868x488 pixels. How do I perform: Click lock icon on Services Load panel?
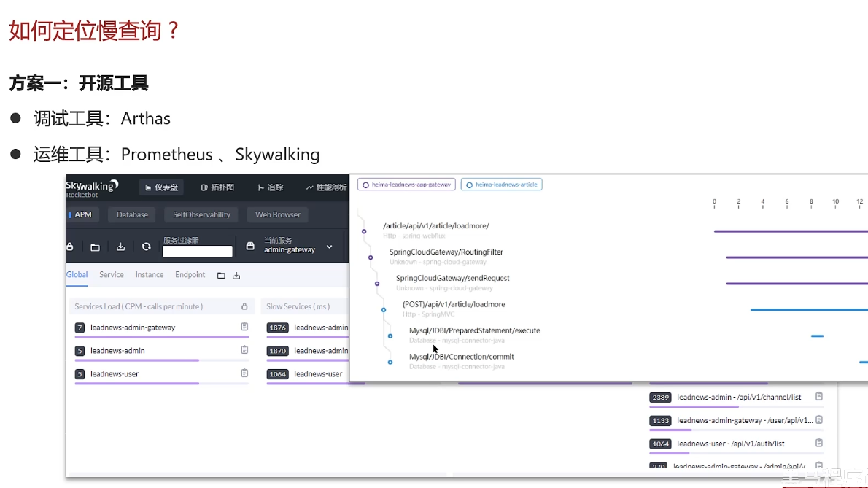(x=244, y=306)
